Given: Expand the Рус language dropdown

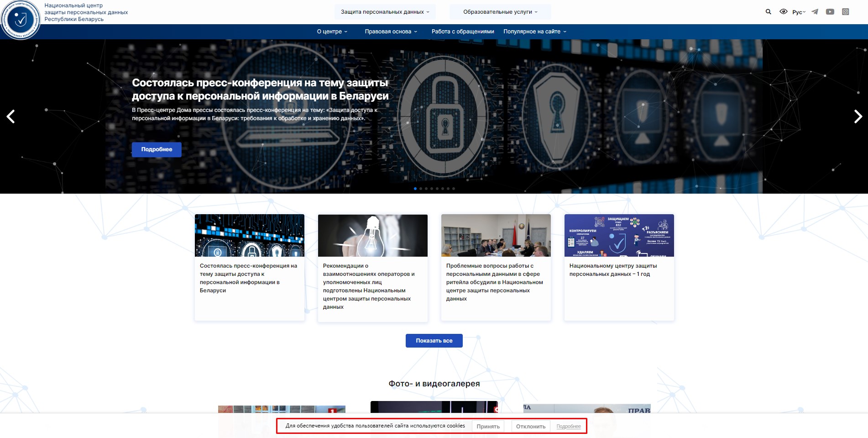Looking at the screenshot, I should [x=799, y=12].
